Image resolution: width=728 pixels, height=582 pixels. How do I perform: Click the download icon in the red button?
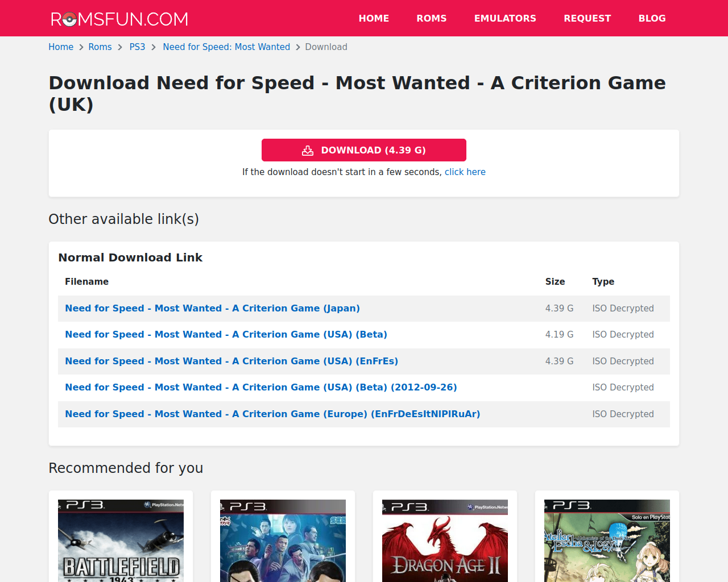pos(308,151)
